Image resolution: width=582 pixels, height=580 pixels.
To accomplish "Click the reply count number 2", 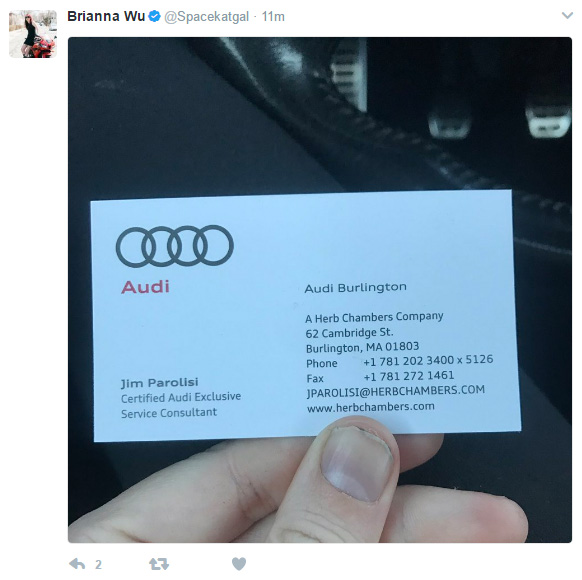I will 98,564.
